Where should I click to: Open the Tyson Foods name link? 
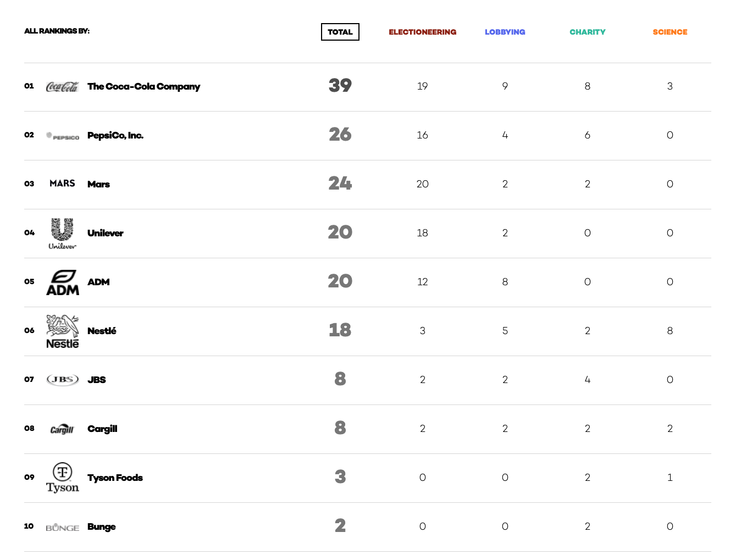click(x=115, y=478)
